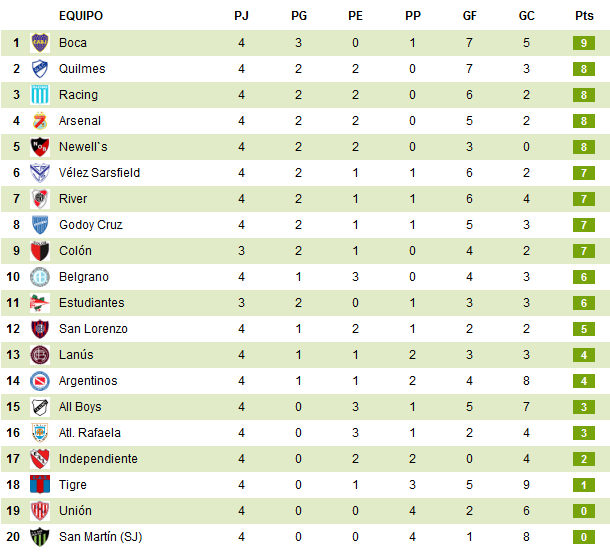This screenshot has width=610, height=558.
Task: Open the Godoy Cruz team link
Action: pos(90,225)
